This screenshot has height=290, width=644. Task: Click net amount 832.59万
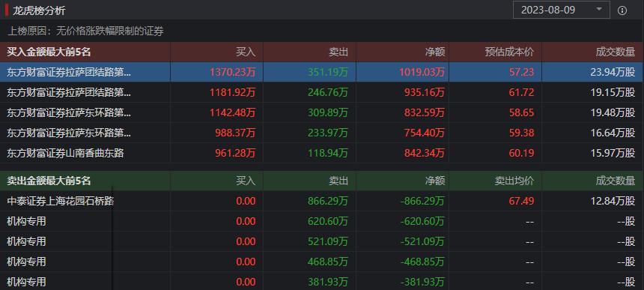(x=425, y=112)
